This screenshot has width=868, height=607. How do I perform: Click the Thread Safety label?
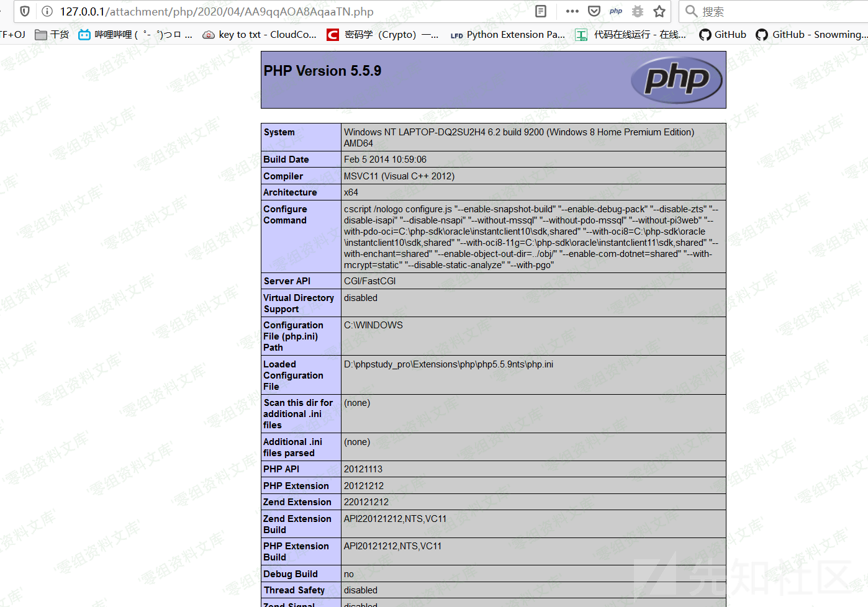click(x=294, y=590)
